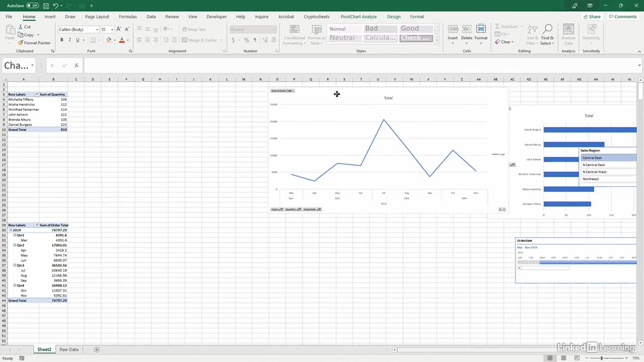Viewport: 644px width, 362px height.
Task: Open the font size dropdown
Action: 112,30
